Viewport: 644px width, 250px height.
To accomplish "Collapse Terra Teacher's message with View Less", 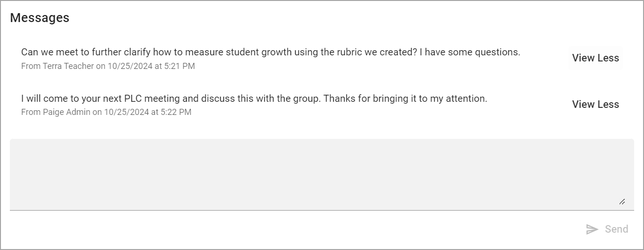I will pyautogui.click(x=595, y=58).
